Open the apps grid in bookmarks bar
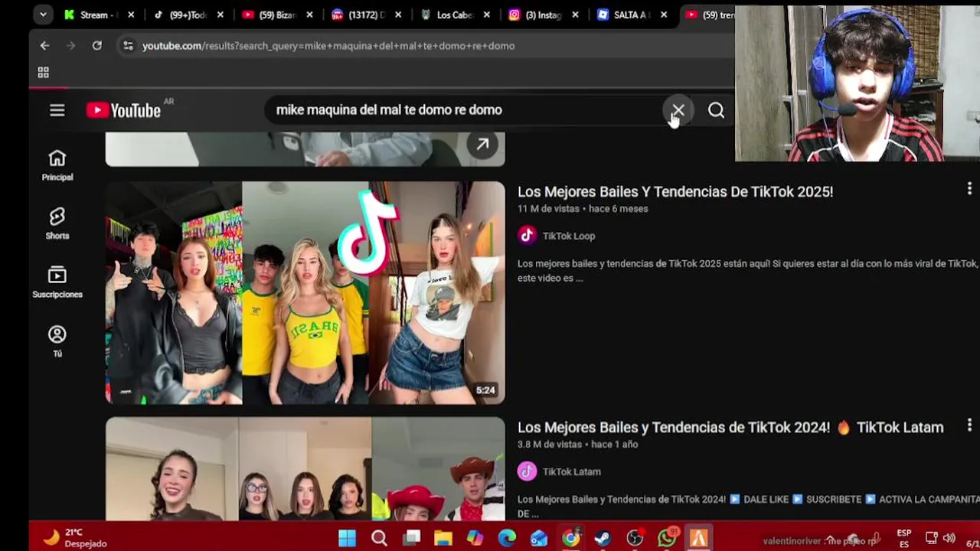 coord(44,72)
